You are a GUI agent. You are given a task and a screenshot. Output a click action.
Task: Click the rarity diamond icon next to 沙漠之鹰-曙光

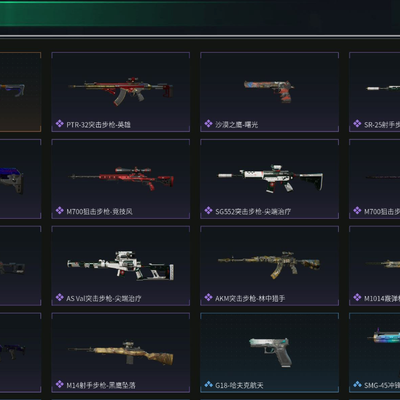208,124
